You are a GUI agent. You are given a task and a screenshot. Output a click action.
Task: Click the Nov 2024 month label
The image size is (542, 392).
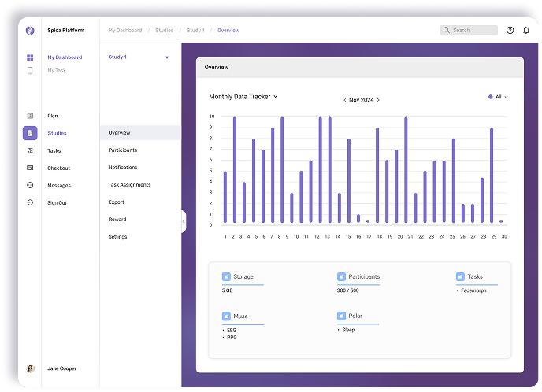(x=362, y=100)
